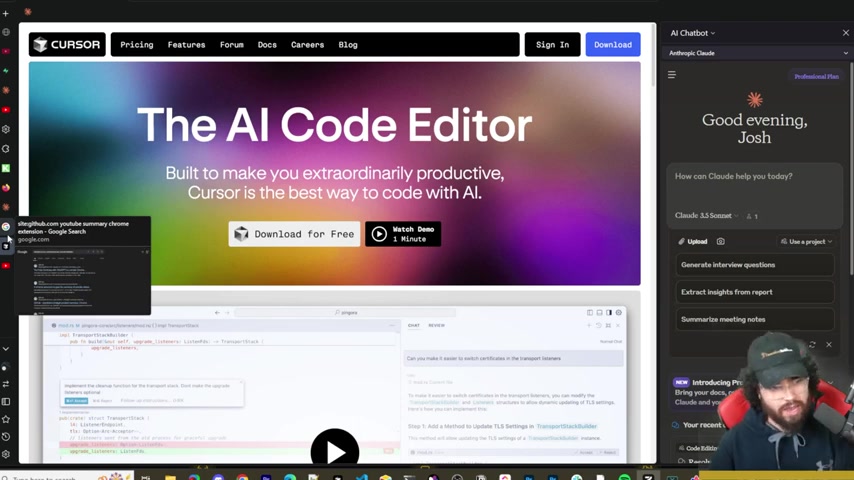854x480 pixels.
Task: Open the AI Chatbot panel dropdown
Action: (x=692, y=33)
